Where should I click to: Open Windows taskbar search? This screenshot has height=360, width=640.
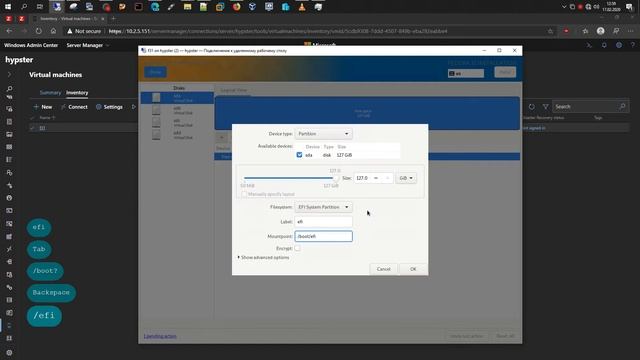click(24, 7)
